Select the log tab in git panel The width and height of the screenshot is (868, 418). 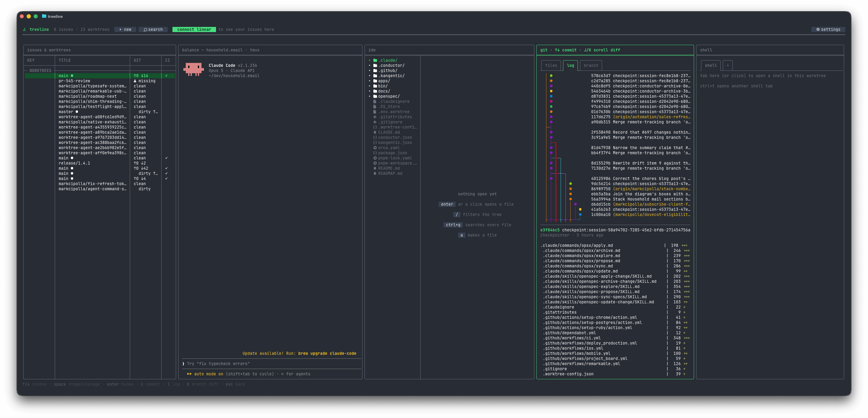click(x=570, y=65)
